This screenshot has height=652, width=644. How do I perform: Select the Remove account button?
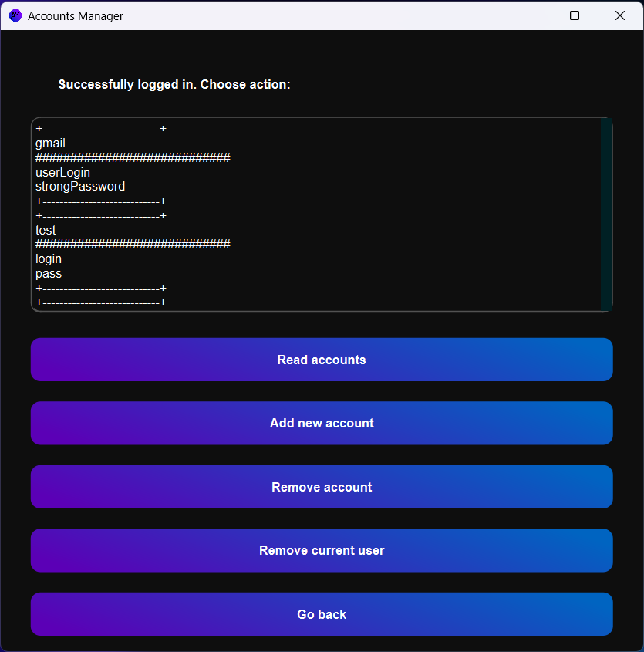pos(322,487)
